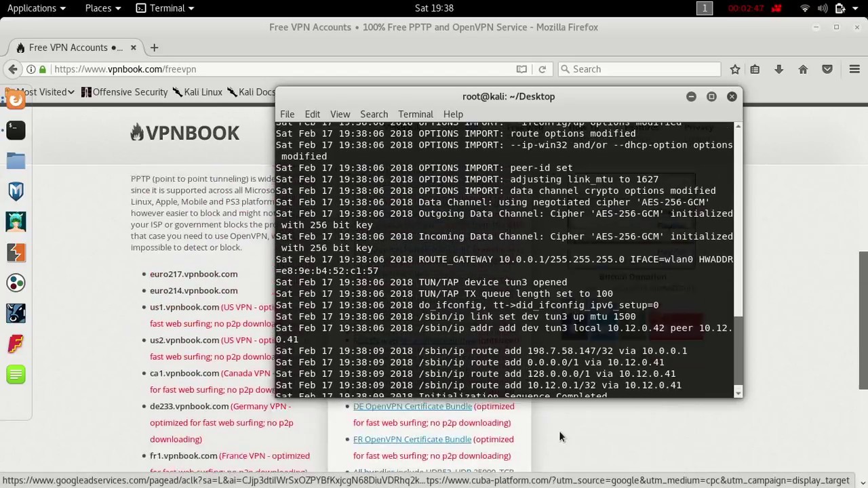Viewport: 868px width, 488px height.
Task: Open Armitage icon in the dock
Action: [16, 222]
